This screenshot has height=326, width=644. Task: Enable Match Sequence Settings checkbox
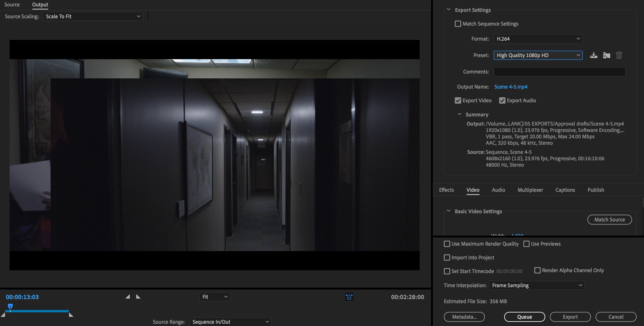coord(458,24)
